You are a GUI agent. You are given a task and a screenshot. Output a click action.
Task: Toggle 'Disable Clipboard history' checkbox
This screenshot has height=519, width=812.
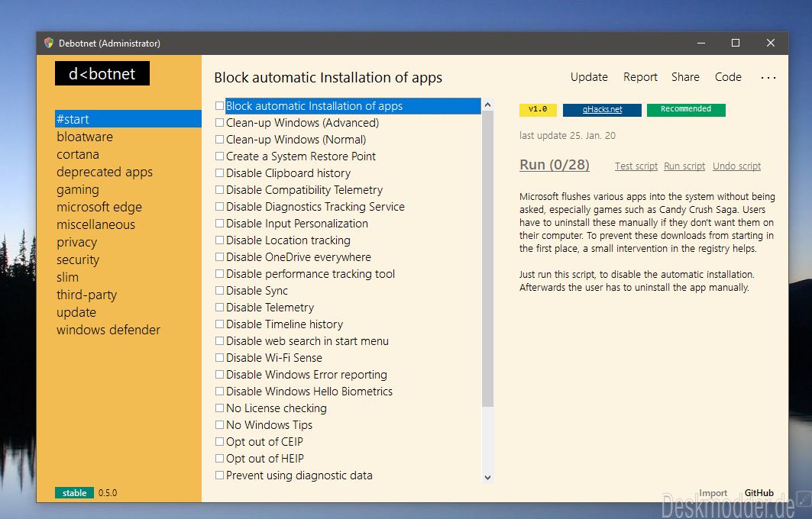(x=219, y=172)
